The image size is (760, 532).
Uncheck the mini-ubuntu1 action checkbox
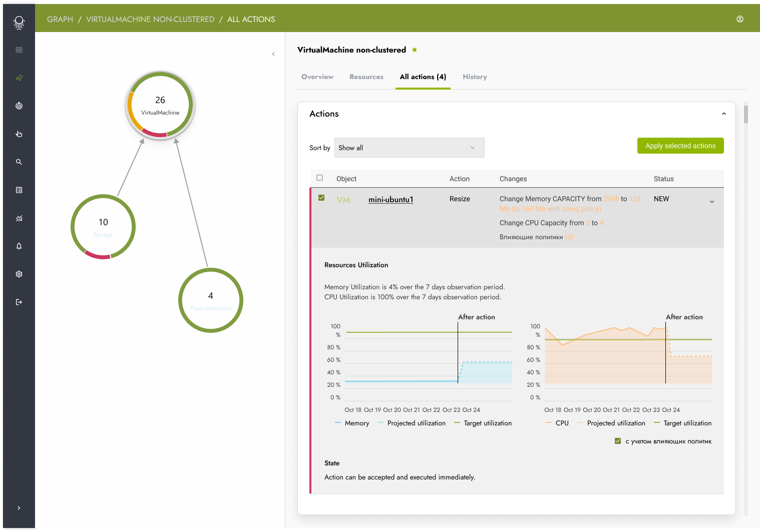coord(321,198)
